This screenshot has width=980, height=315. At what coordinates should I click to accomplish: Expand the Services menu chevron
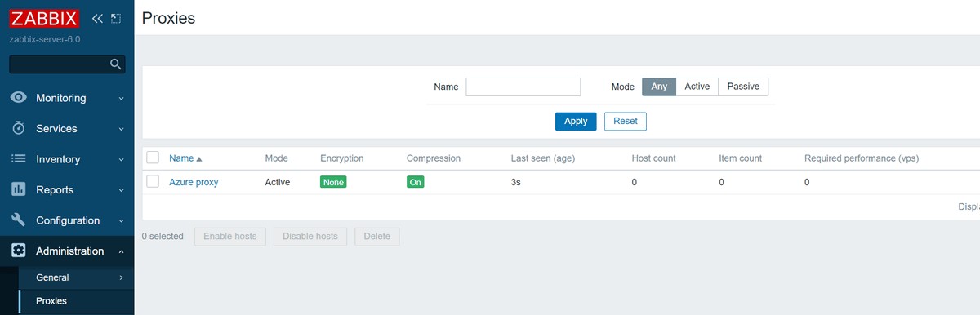[121, 129]
